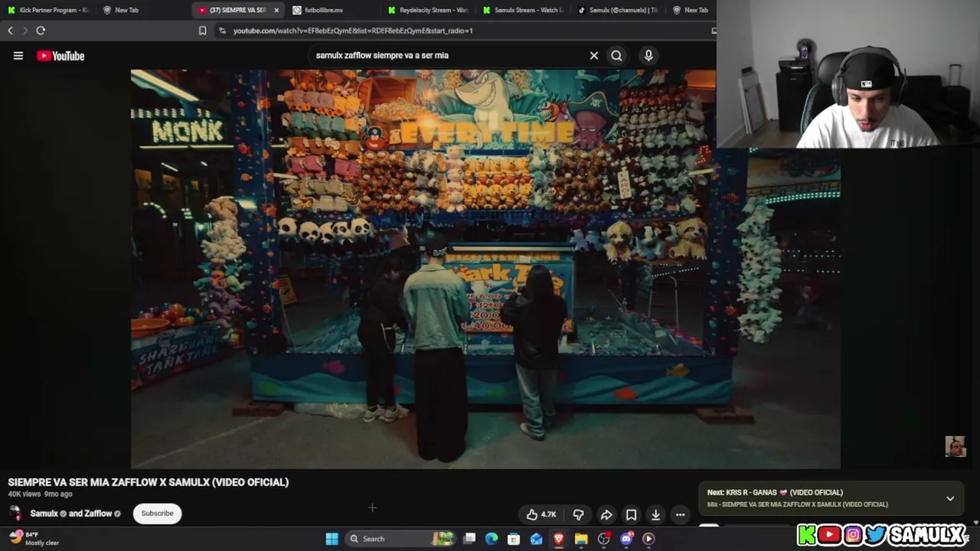The width and height of the screenshot is (980, 551).
Task: Close the SIEMPRE VA SER tab
Action: [276, 10]
